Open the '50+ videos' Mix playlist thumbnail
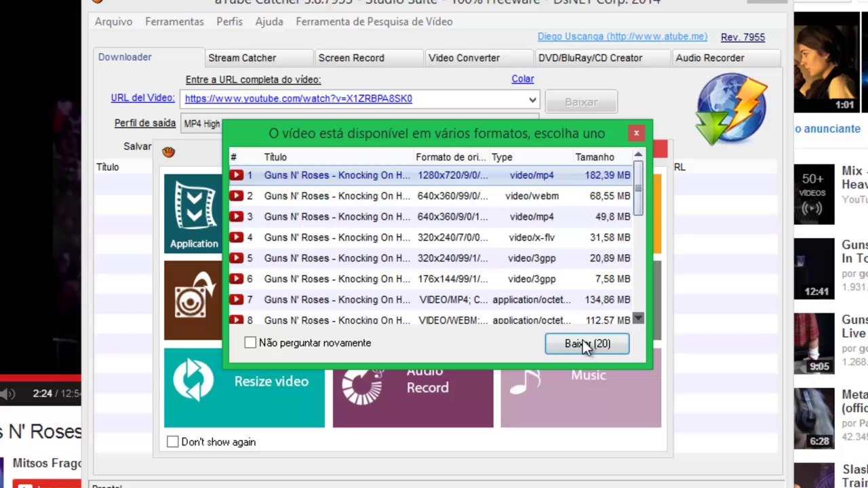868x488 pixels. [814, 194]
